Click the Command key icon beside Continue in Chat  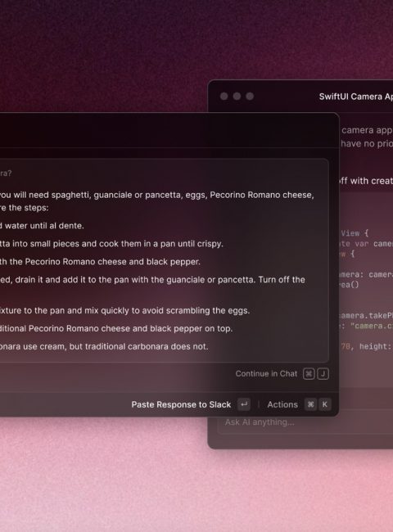[x=309, y=374]
